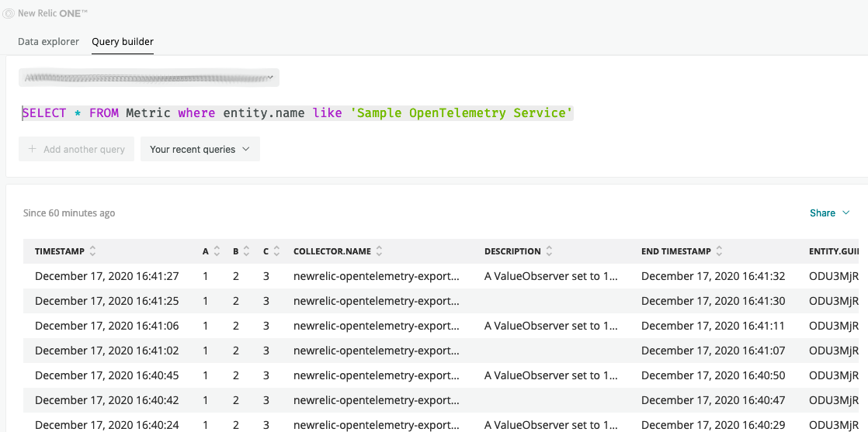Select timestamp December 17, 2020 16:41:02
Viewport: 868px width, 432px height.
pyautogui.click(x=107, y=351)
